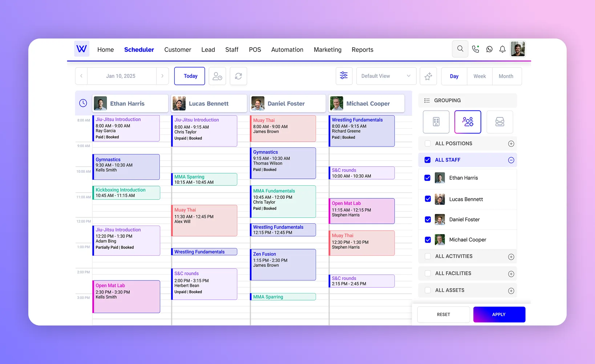Click the APPLY button
595x364 pixels.
pos(499,314)
